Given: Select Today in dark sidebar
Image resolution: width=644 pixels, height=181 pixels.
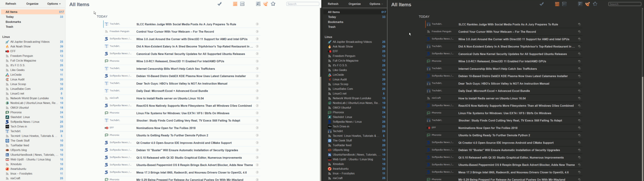Looking at the screenshot, I should (355, 17).
